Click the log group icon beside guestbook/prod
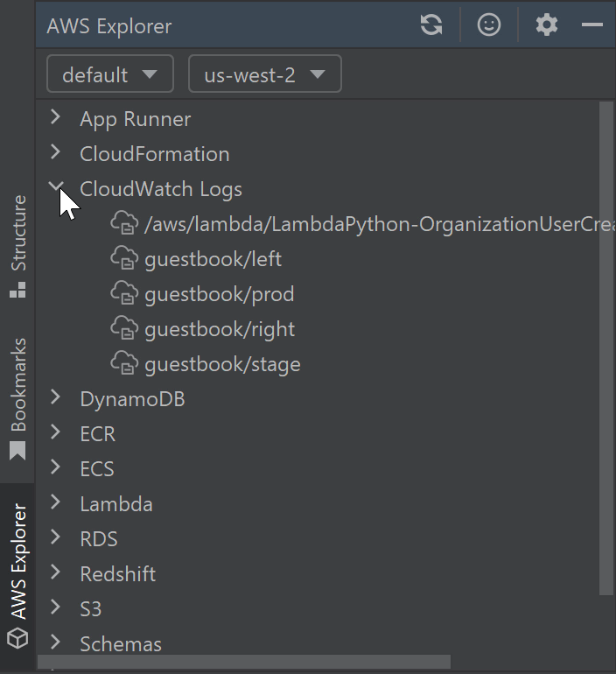The image size is (616, 674). tap(124, 294)
